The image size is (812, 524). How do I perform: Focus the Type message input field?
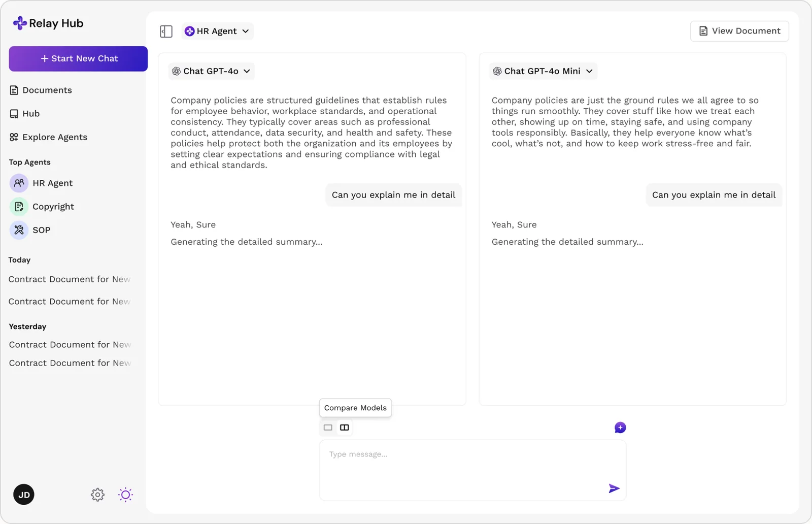[x=472, y=470]
